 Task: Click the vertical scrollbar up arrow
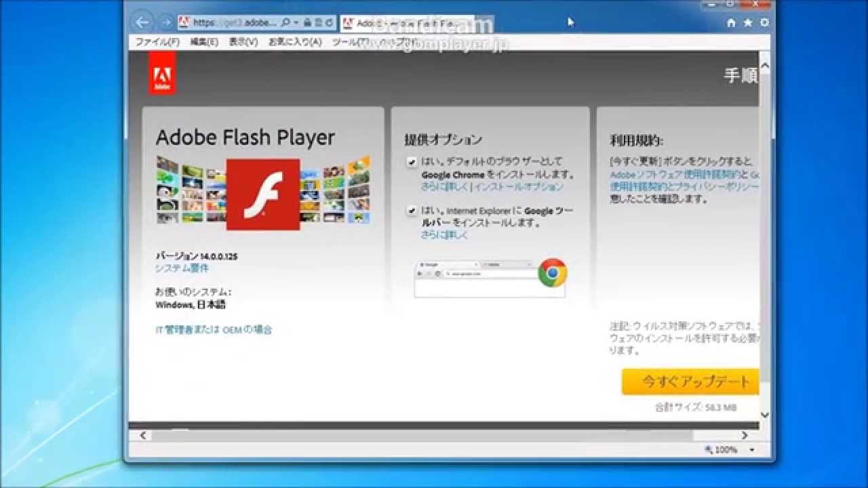(765, 66)
